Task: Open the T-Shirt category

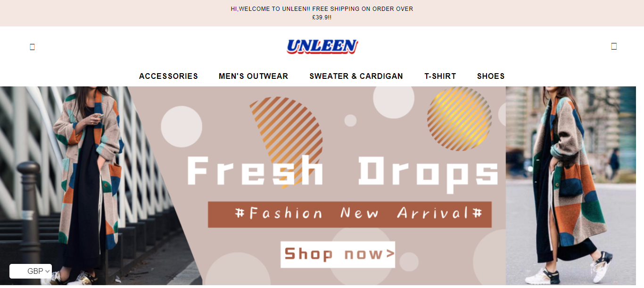Action: [440, 76]
